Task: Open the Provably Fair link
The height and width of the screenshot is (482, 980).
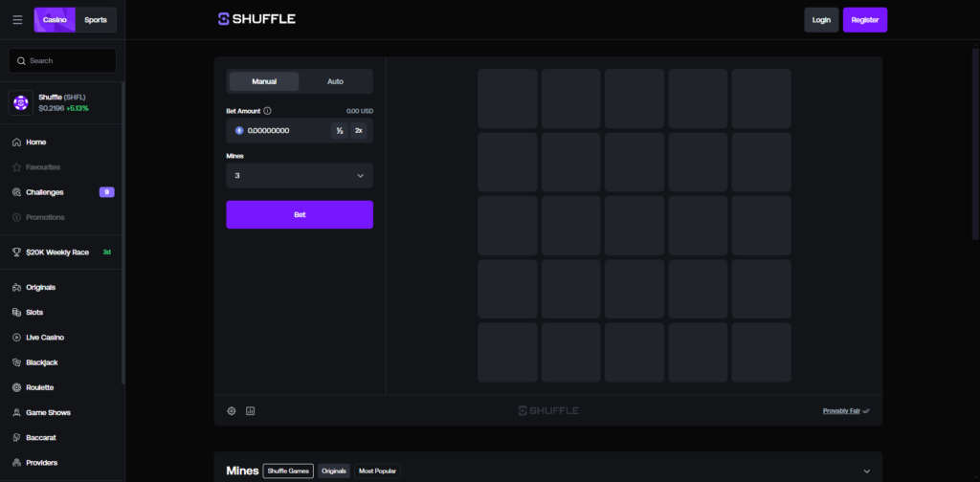Action: coord(841,411)
